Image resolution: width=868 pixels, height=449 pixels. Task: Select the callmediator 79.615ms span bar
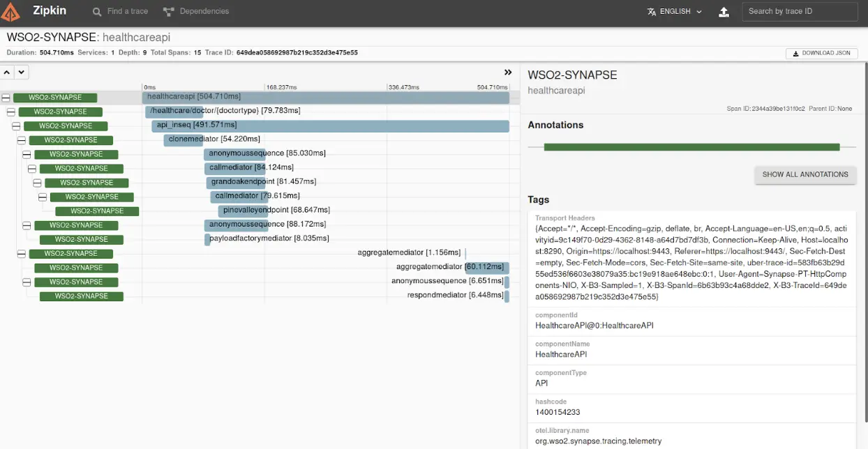tap(239, 197)
